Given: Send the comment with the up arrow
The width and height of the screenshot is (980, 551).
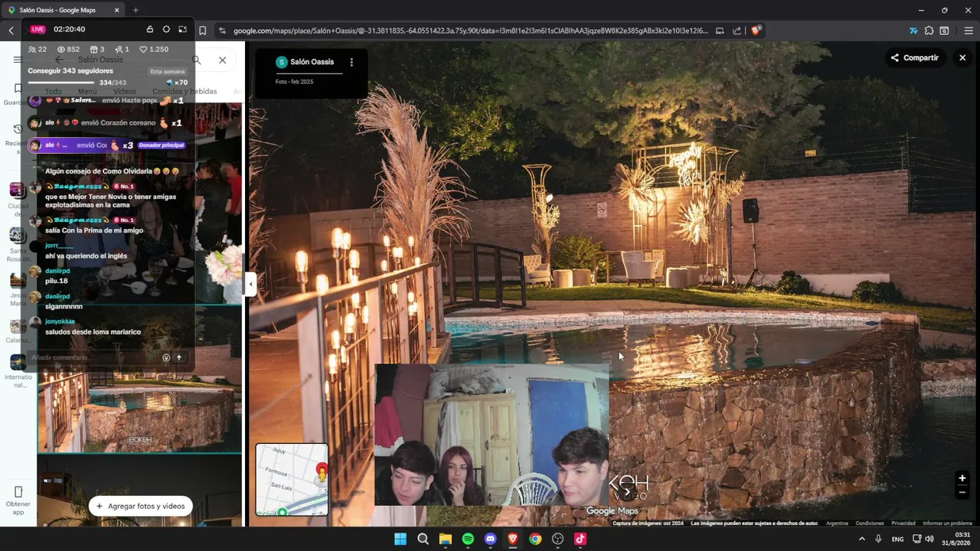Looking at the screenshot, I should pos(179,357).
